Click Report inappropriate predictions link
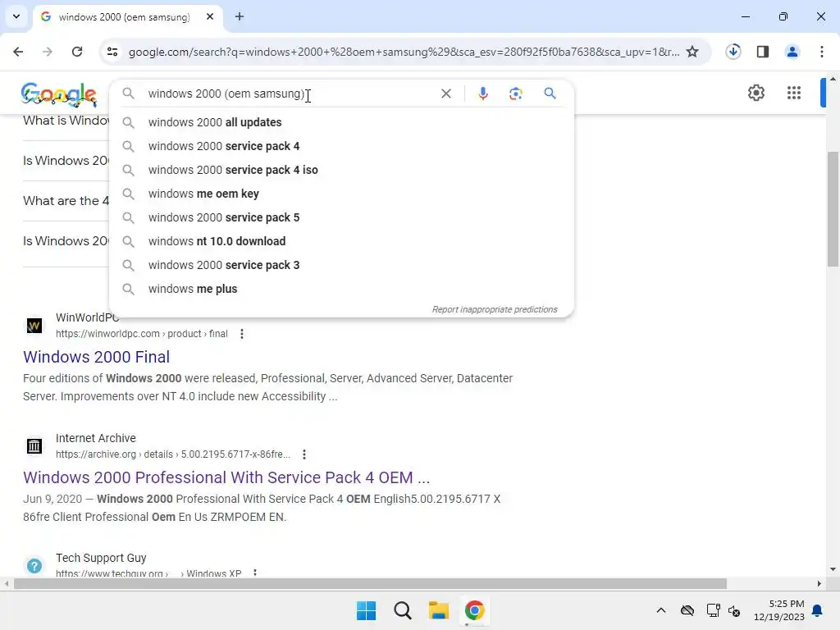Screen dimensions: 840x630 (495, 309)
